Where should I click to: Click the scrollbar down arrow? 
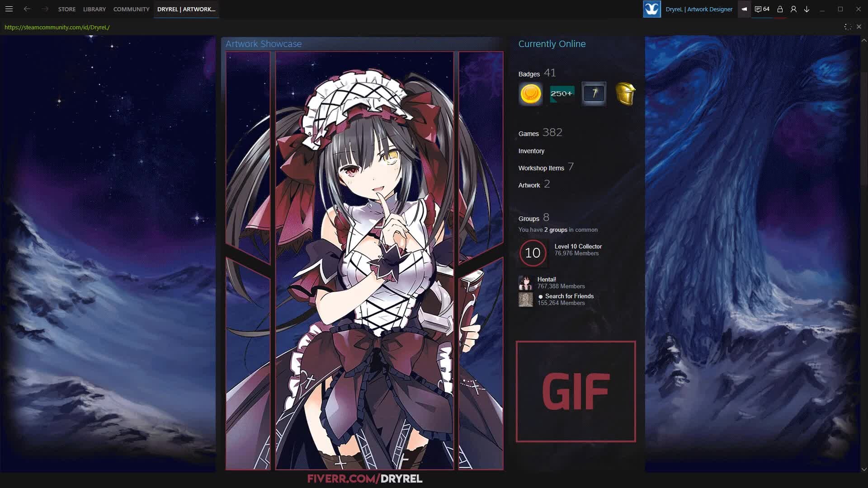pyautogui.click(x=864, y=469)
